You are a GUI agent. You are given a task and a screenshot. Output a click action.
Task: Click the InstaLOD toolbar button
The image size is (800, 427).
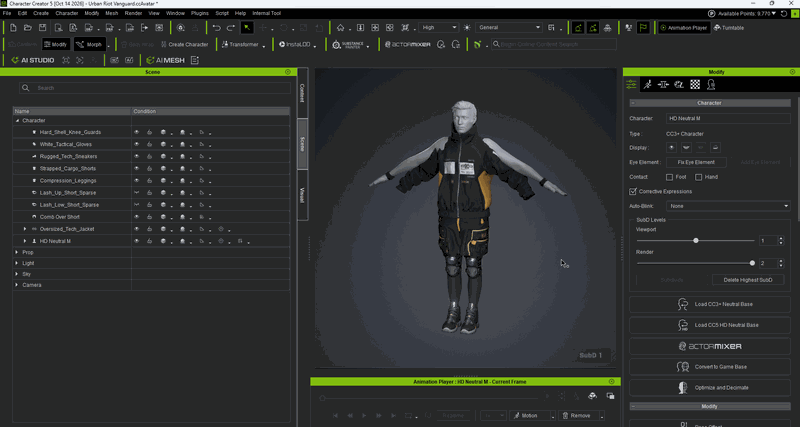(x=294, y=44)
